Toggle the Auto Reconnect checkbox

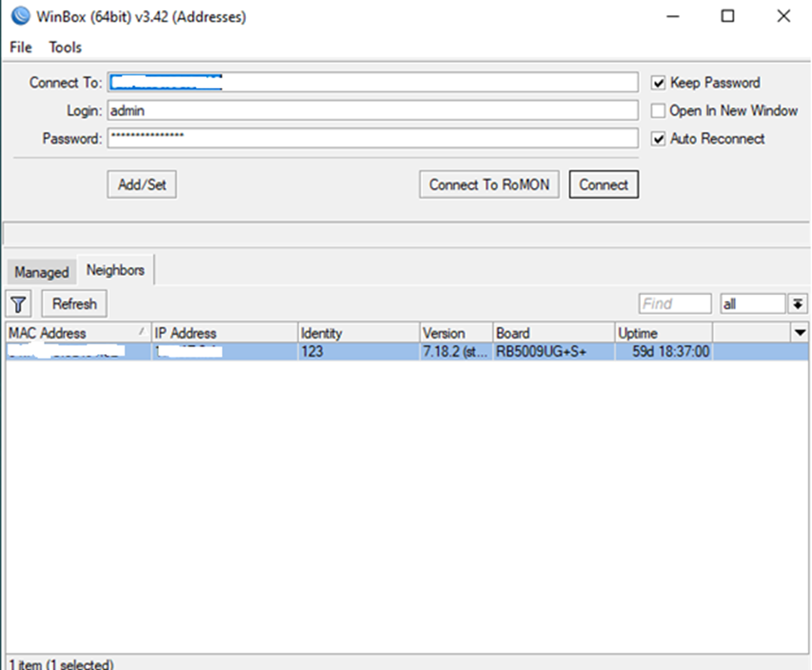coord(658,139)
